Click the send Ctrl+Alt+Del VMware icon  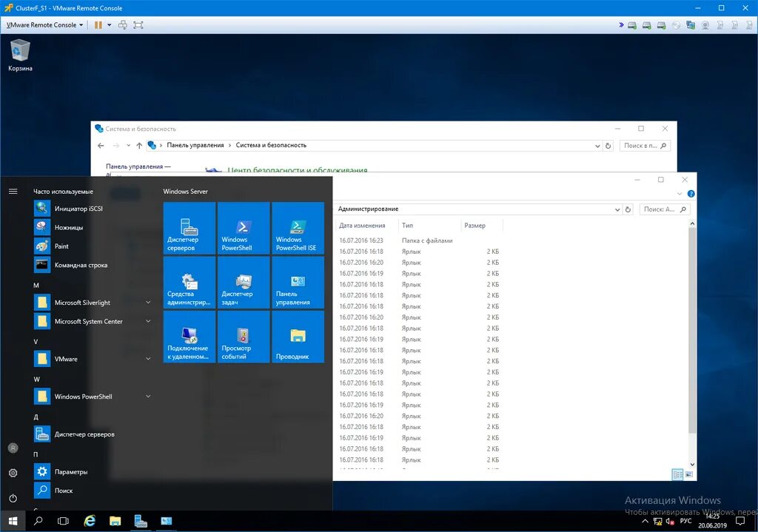pos(123,24)
